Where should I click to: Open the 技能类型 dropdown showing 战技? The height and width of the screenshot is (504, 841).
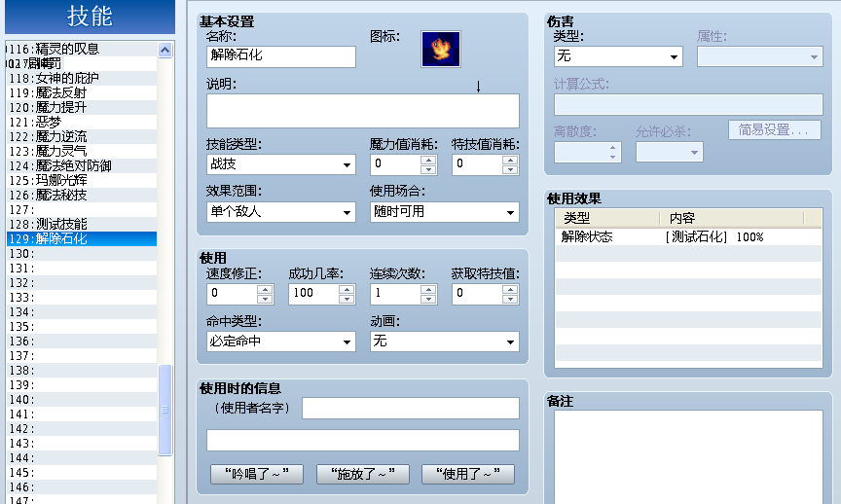(281, 164)
